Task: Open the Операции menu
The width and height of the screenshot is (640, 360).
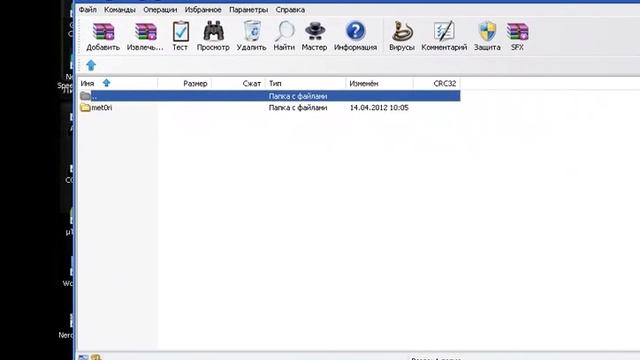Action: pos(160,9)
